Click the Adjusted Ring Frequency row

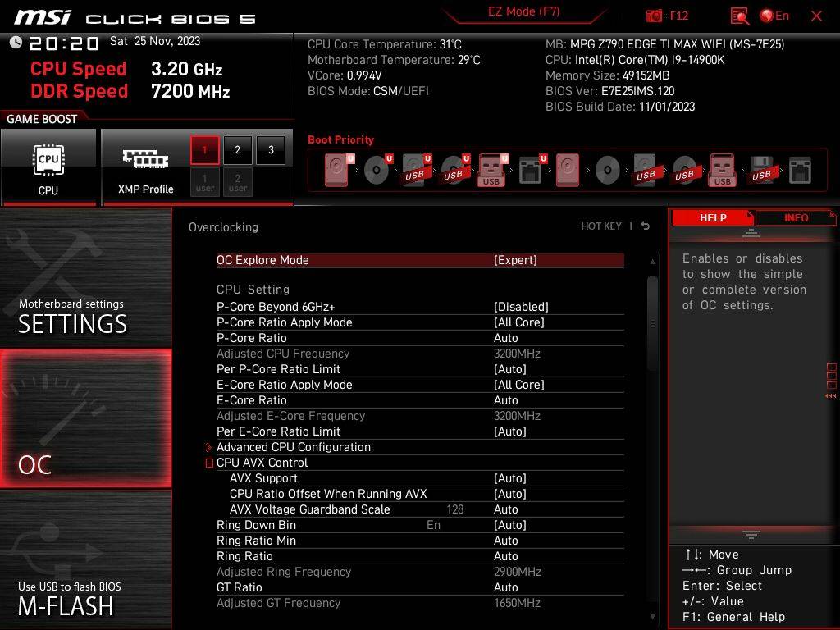click(420, 572)
